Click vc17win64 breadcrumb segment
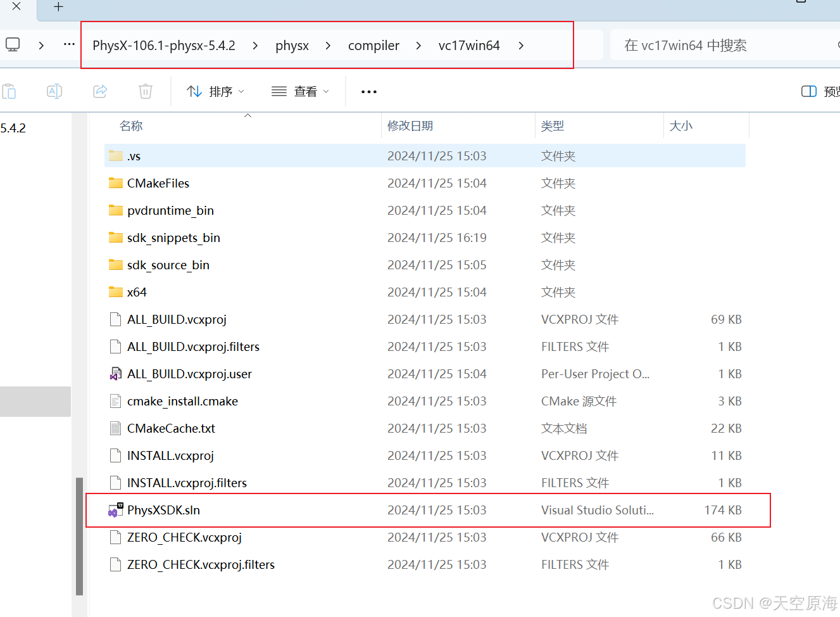 (469, 46)
